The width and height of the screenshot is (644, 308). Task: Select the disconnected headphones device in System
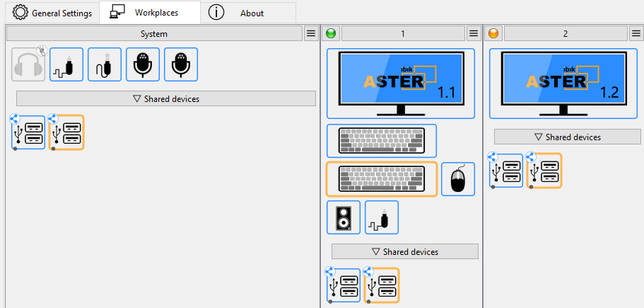pos(28,64)
